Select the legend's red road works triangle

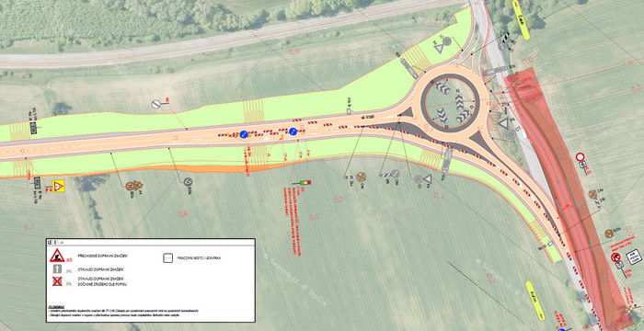(x=57, y=256)
